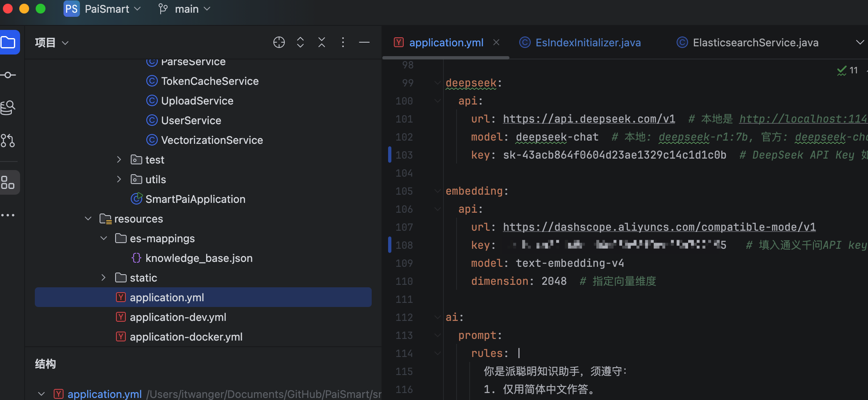Open project panel options menu

pyautogui.click(x=343, y=42)
